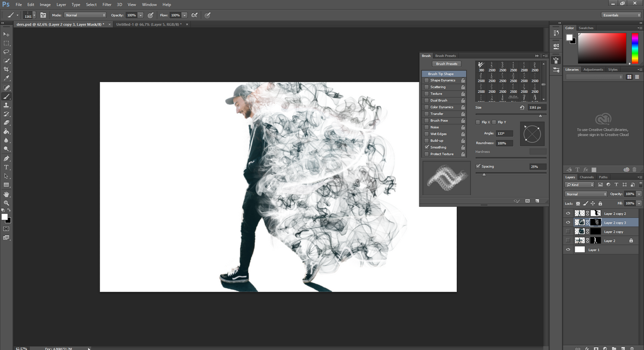Viewport: 644px width, 350px height.
Task: Hide Layer 2 copy 2 visibility
Action: (568, 213)
